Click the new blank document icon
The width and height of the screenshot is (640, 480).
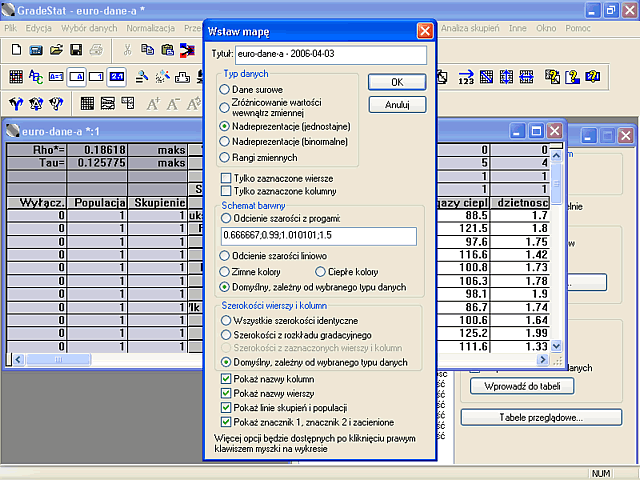click(16, 50)
